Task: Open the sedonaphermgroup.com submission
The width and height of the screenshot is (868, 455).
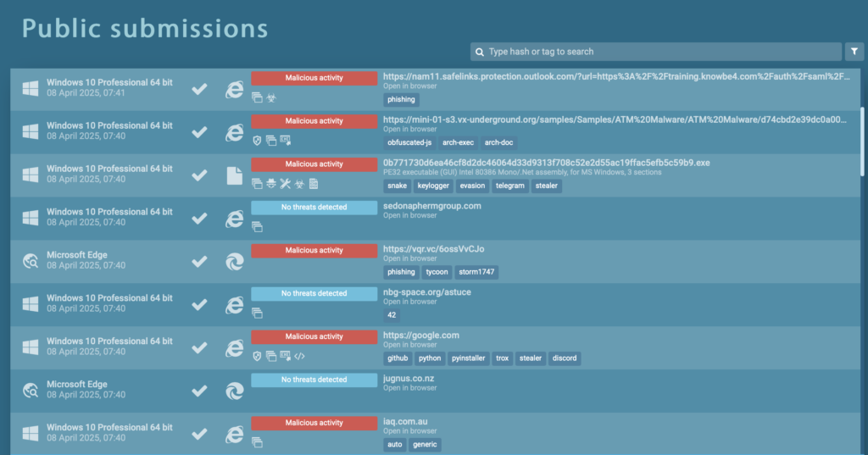Action: click(431, 206)
